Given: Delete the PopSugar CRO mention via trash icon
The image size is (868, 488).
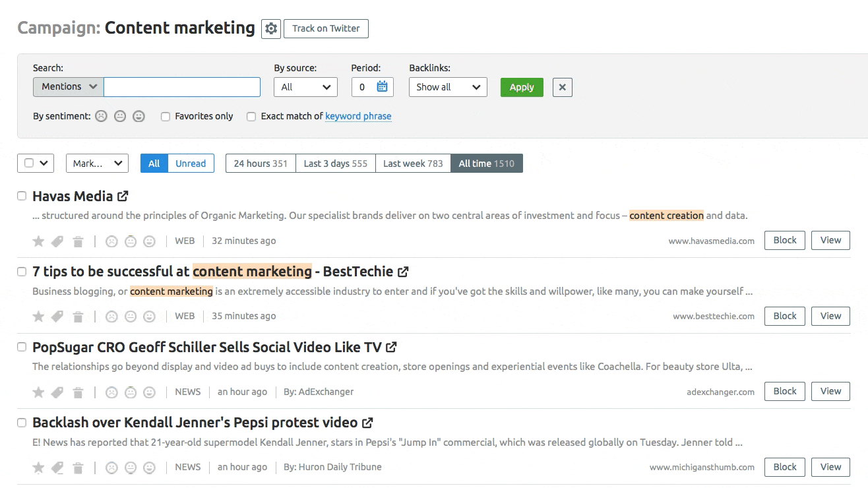Looking at the screenshot, I should click(78, 392).
